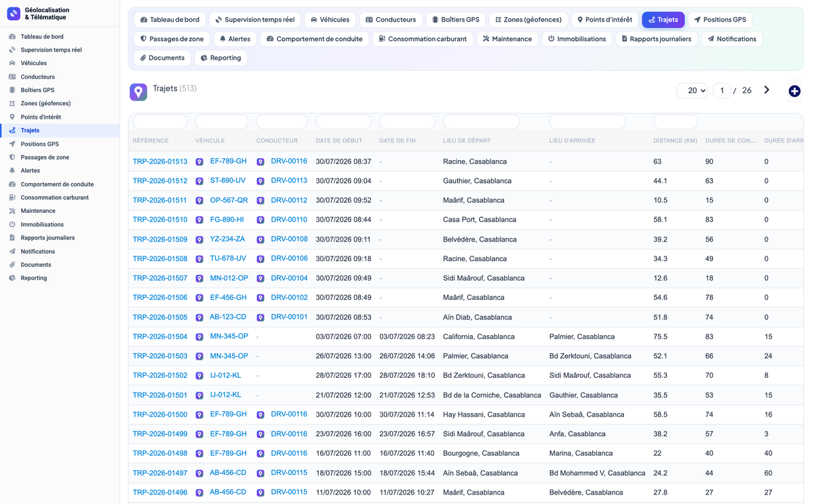Click Supervision temps réel sidebar icon
Image resolution: width=814 pixels, height=504 pixels.
tap(12, 50)
